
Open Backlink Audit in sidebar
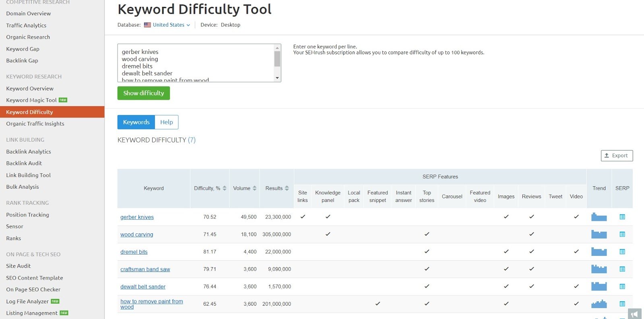pos(24,163)
